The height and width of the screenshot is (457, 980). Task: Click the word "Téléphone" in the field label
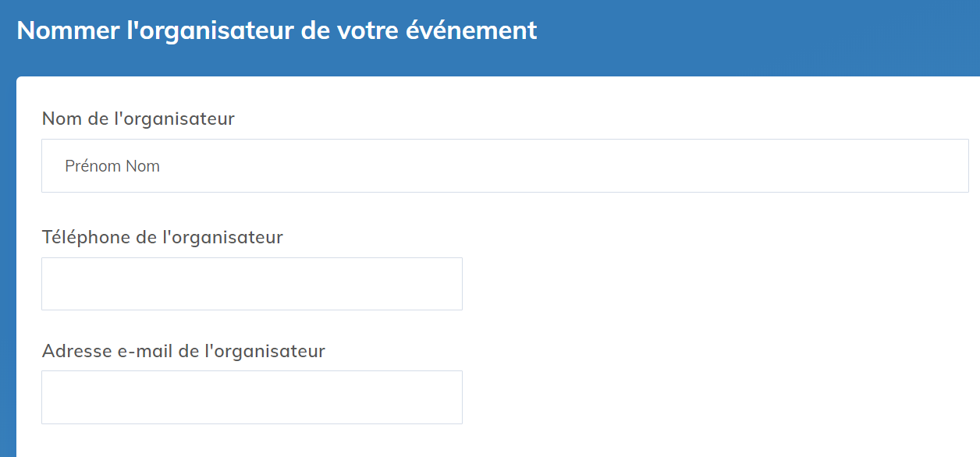(86, 237)
